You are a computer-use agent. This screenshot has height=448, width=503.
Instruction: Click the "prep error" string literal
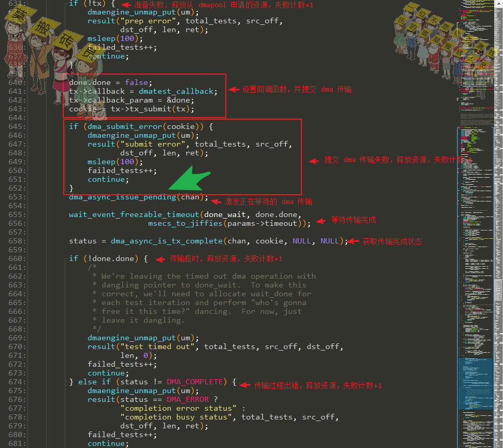click(x=148, y=21)
